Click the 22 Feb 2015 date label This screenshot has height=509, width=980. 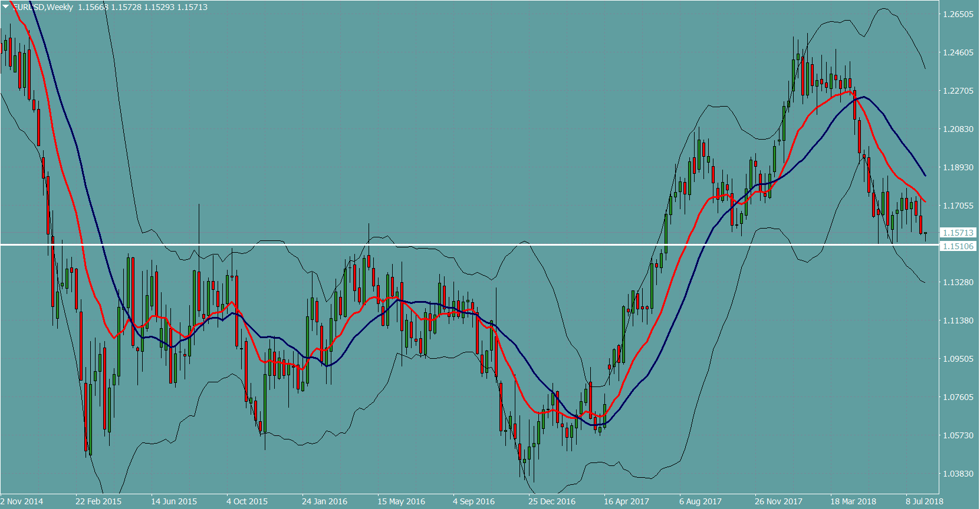(98, 501)
